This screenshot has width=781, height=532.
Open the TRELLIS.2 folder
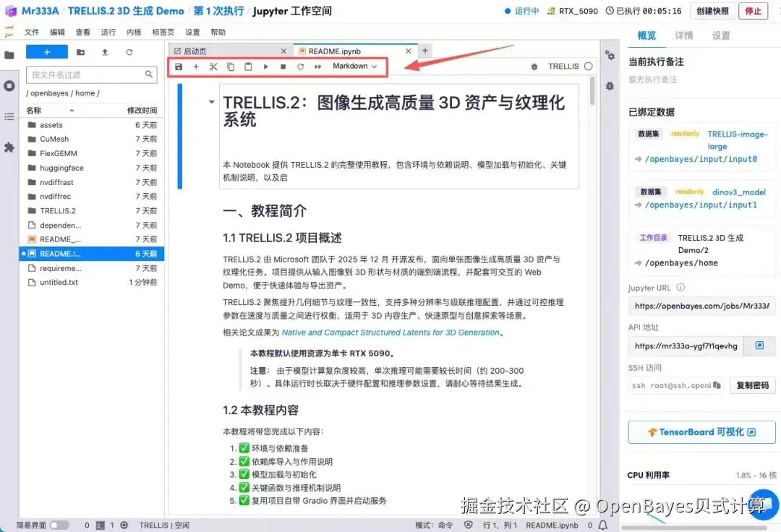[91, 210]
